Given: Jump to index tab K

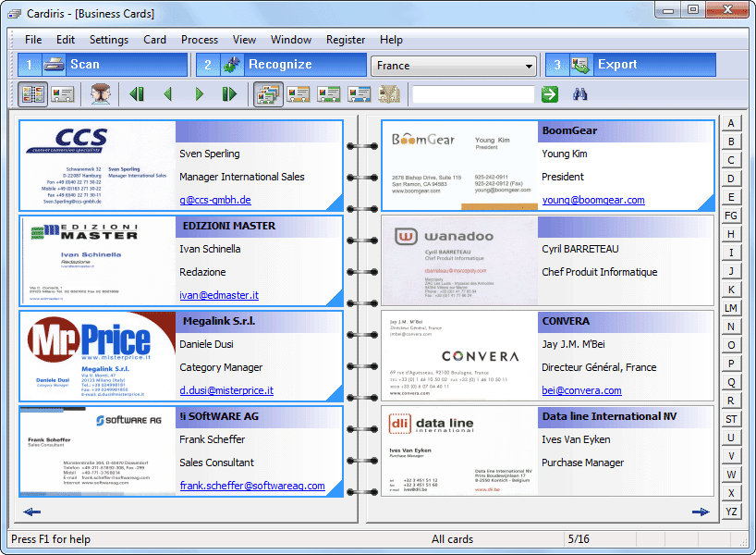Looking at the screenshot, I should pos(731,290).
